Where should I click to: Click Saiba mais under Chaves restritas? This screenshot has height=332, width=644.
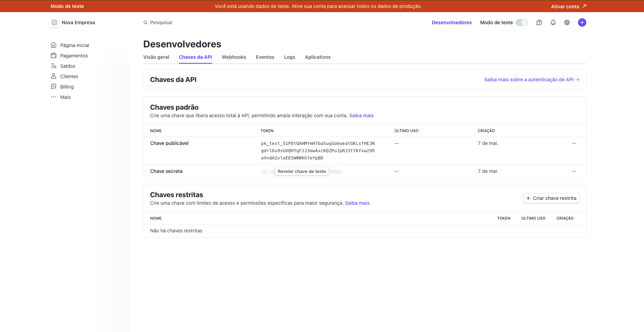[357, 203]
